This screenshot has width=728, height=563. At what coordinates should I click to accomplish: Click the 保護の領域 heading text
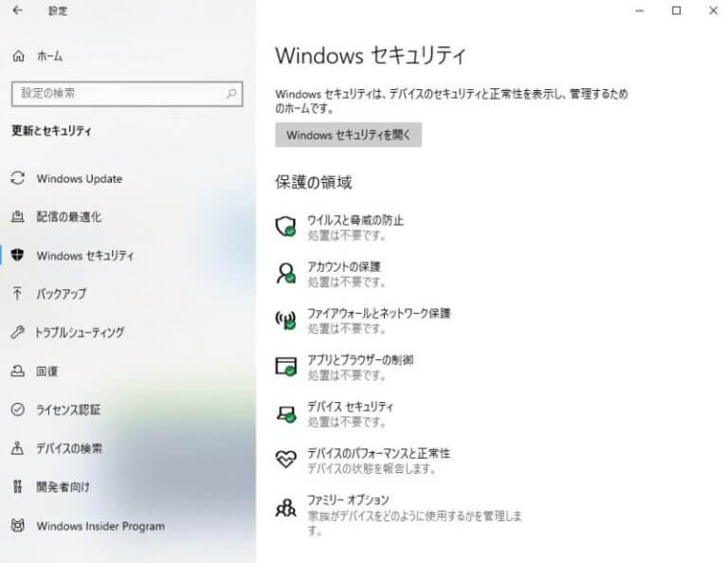coord(314,182)
